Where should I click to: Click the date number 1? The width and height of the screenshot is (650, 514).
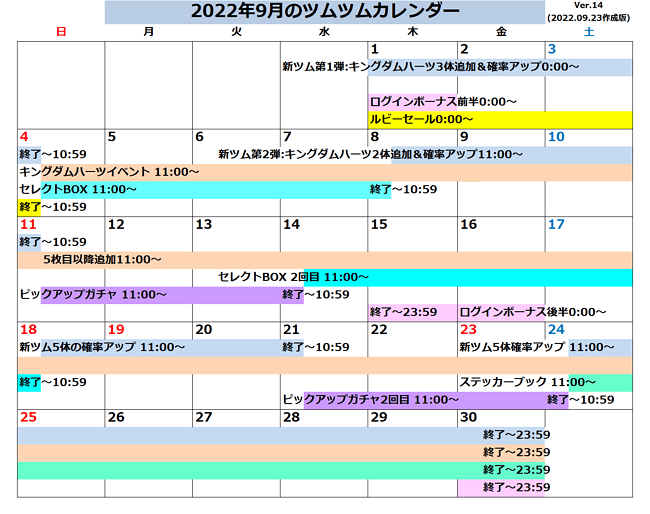374,49
